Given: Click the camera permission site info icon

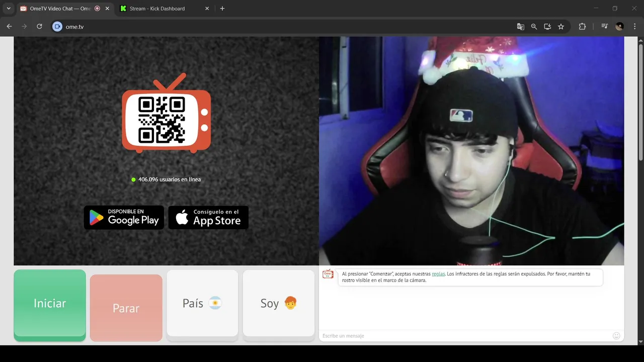Looking at the screenshot, I should point(57,27).
